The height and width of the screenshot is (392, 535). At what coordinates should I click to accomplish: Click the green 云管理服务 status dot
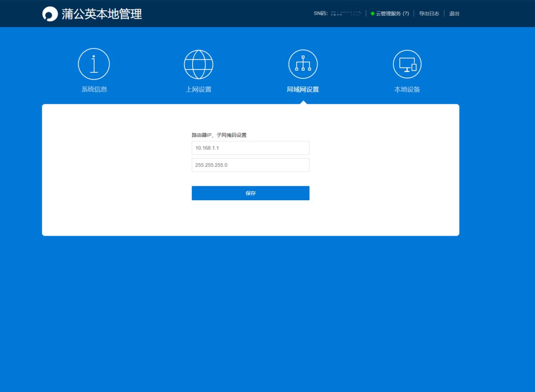coord(372,13)
